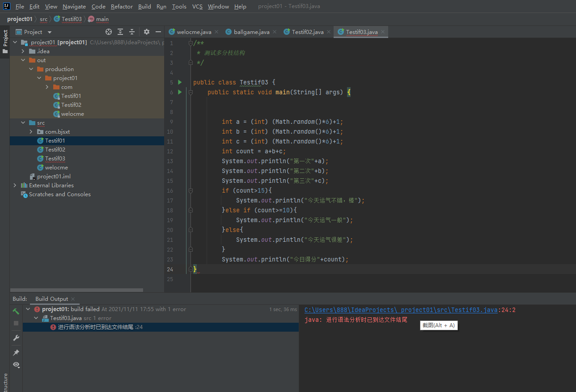
Task: Open the Refactor menu
Action: [x=122, y=6]
